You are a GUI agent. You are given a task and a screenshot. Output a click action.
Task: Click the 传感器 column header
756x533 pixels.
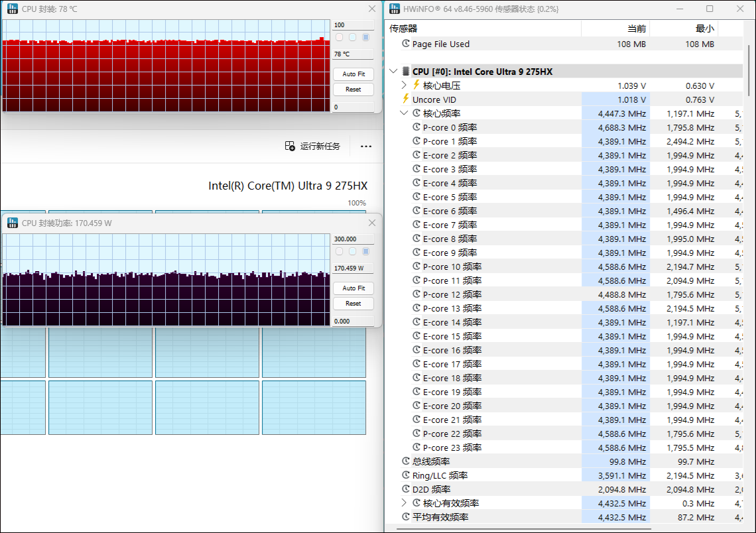[483, 29]
